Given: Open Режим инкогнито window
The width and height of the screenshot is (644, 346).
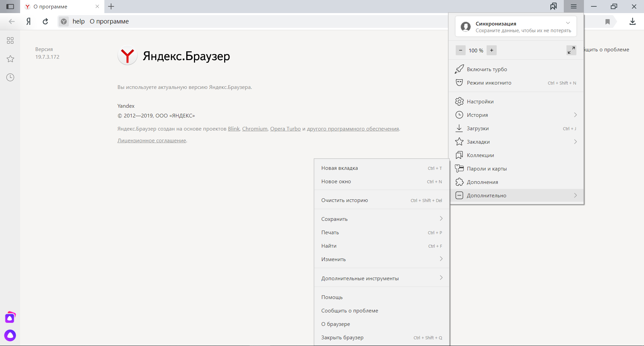Looking at the screenshot, I should (516, 83).
